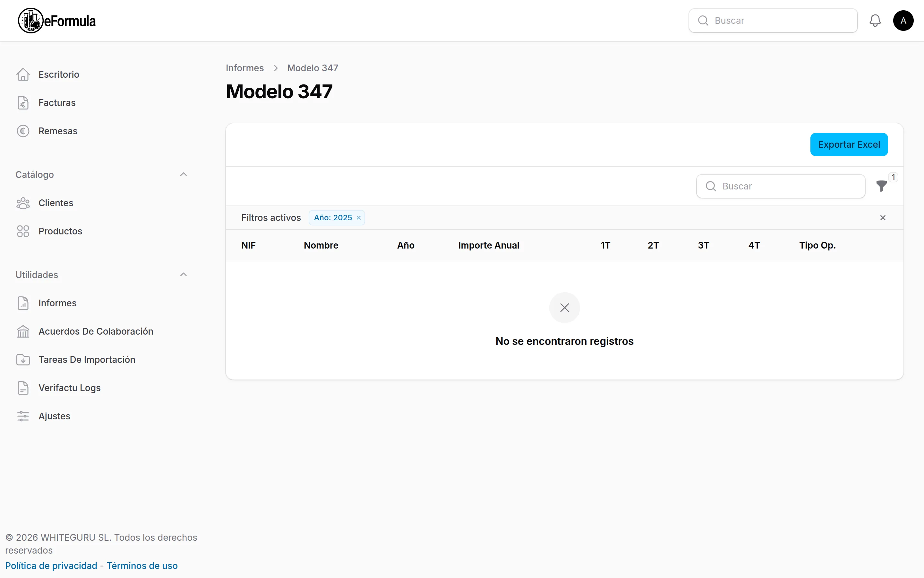Open Acuerdos De Colaboración
Image resolution: width=924 pixels, height=578 pixels.
(x=96, y=331)
